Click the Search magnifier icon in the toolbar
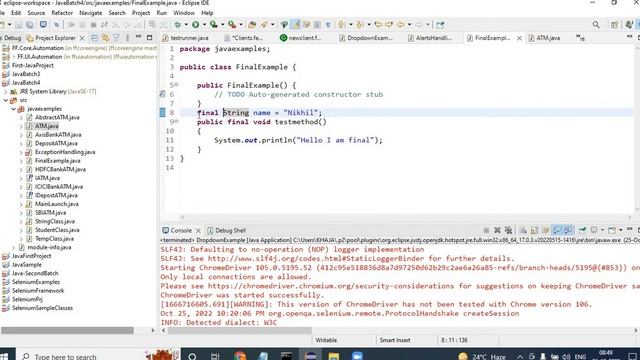 pyautogui.click(x=596, y=25)
